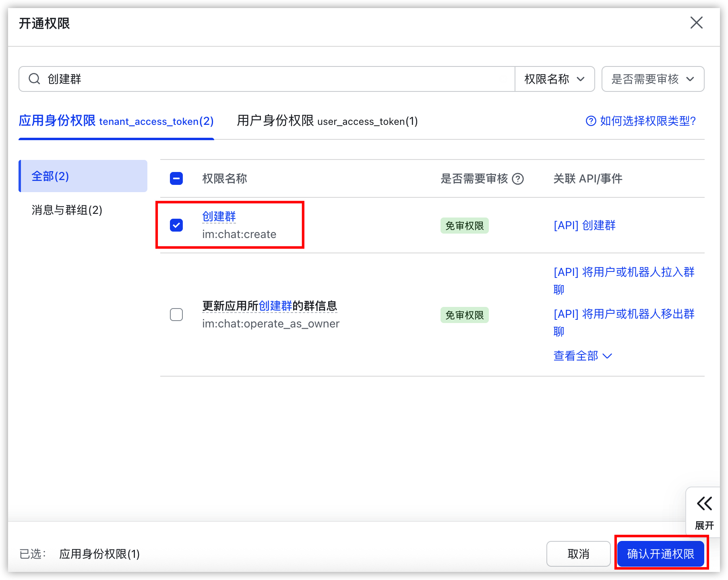Close the 开通权限 dialog with X
Image resolution: width=728 pixels, height=580 pixels.
pos(697,23)
